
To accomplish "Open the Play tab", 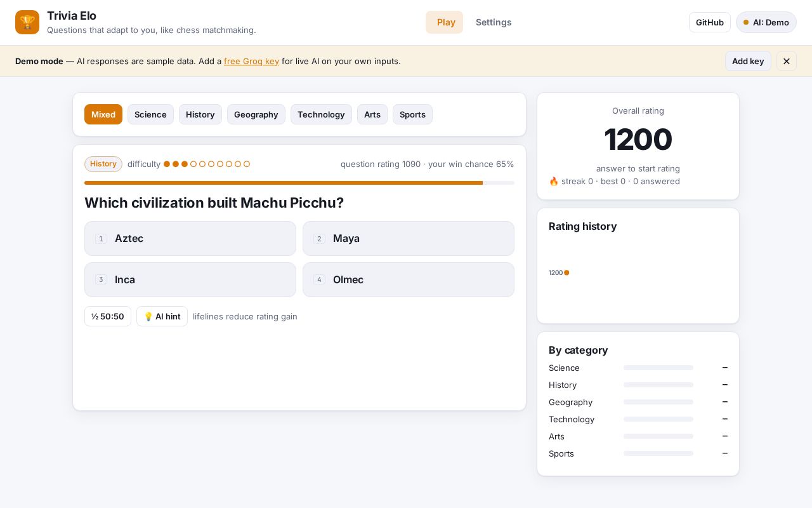I will [x=444, y=22].
